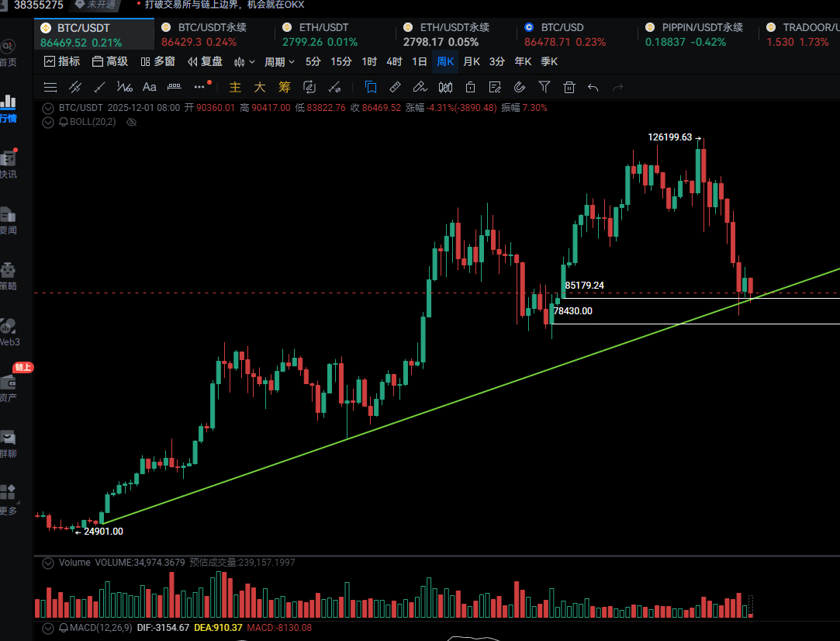This screenshot has height=641, width=840.
Task: Select the trend line drawing tool
Action: [x=99, y=87]
